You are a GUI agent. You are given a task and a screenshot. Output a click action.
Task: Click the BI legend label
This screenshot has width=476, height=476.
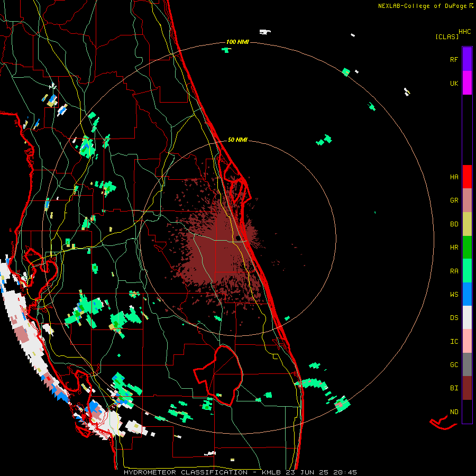(454, 388)
